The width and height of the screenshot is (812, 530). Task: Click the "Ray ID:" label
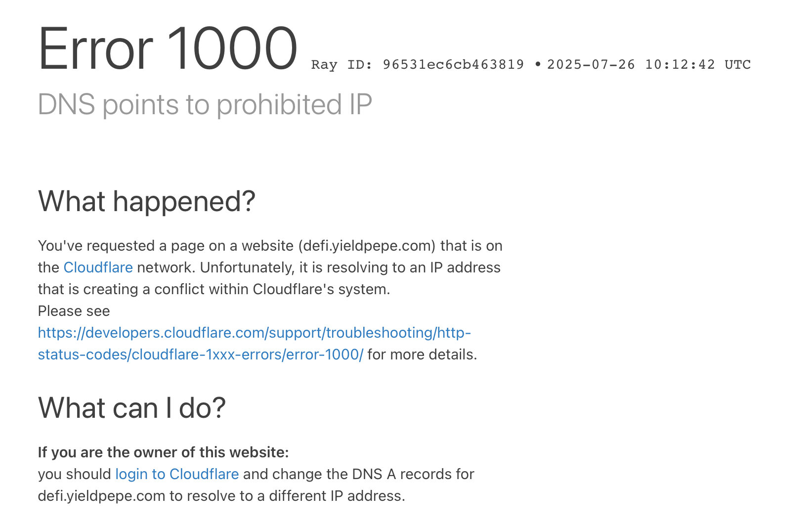[x=342, y=65]
